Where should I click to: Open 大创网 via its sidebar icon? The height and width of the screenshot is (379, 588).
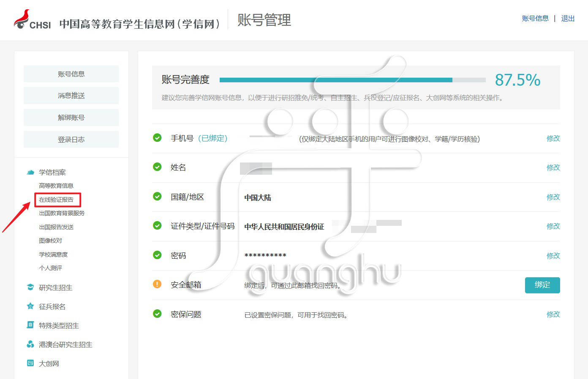coord(30,363)
